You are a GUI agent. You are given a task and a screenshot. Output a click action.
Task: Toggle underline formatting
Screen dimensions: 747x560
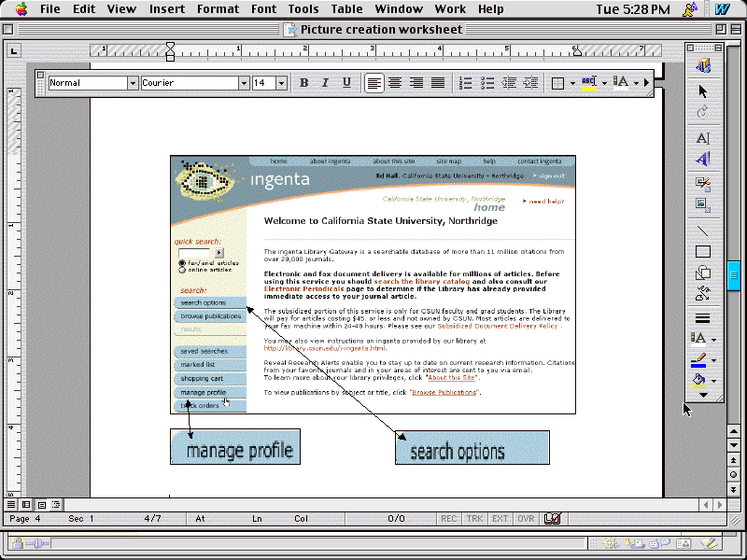coord(346,83)
